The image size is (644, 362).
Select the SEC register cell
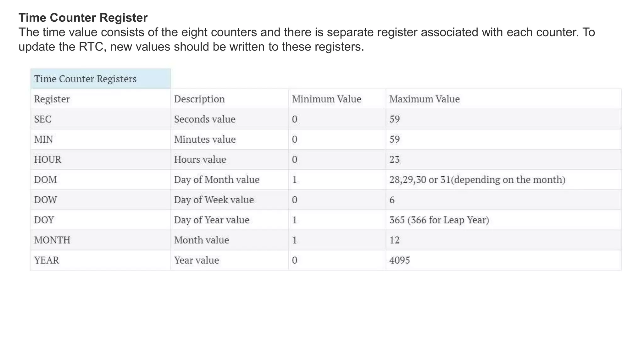pos(42,119)
